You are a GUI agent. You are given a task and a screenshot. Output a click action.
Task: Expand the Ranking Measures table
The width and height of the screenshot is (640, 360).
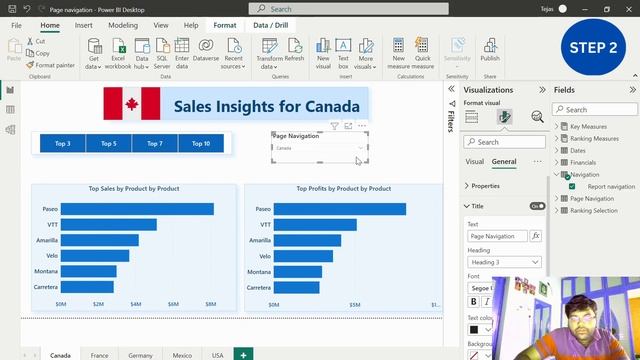[x=556, y=138]
